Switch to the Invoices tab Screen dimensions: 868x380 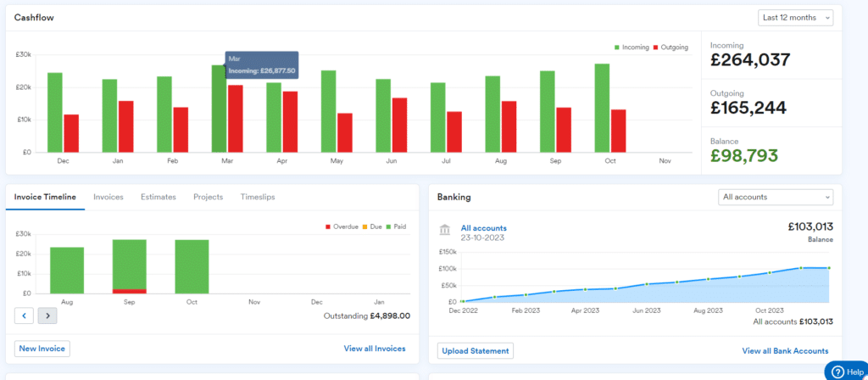(x=108, y=197)
